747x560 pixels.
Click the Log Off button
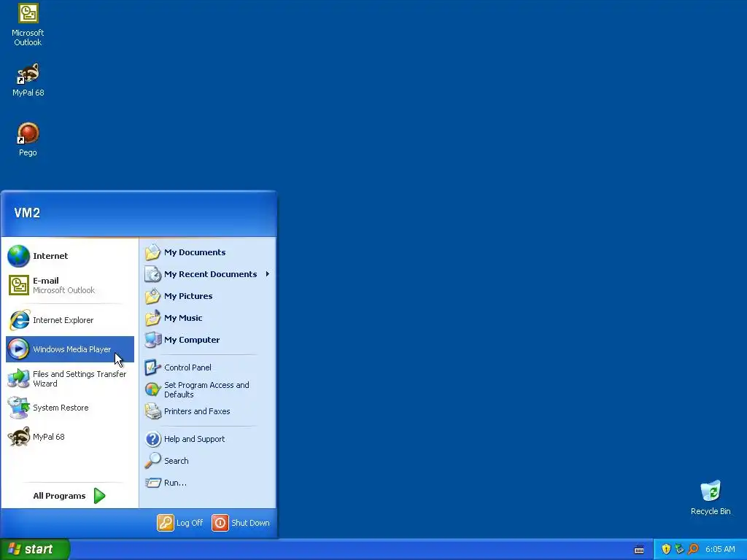[x=180, y=523]
